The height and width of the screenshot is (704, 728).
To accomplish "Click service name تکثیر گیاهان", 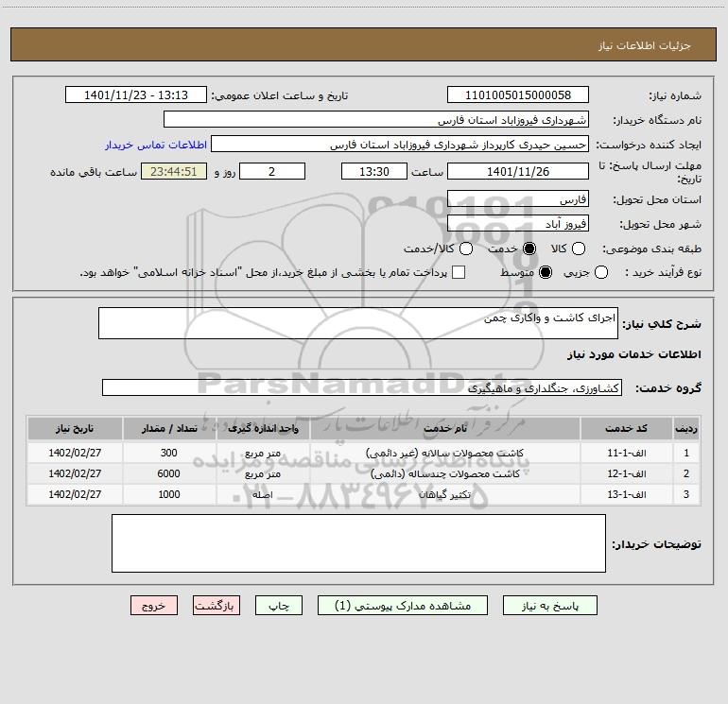I will tap(444, 495).
